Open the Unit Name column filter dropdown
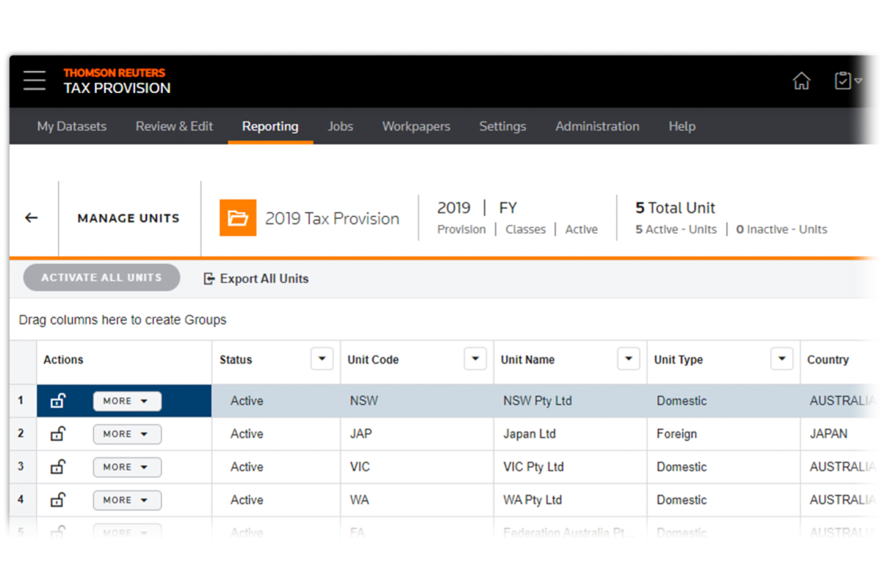Screen dimensions: 882x588 point(628,359)
